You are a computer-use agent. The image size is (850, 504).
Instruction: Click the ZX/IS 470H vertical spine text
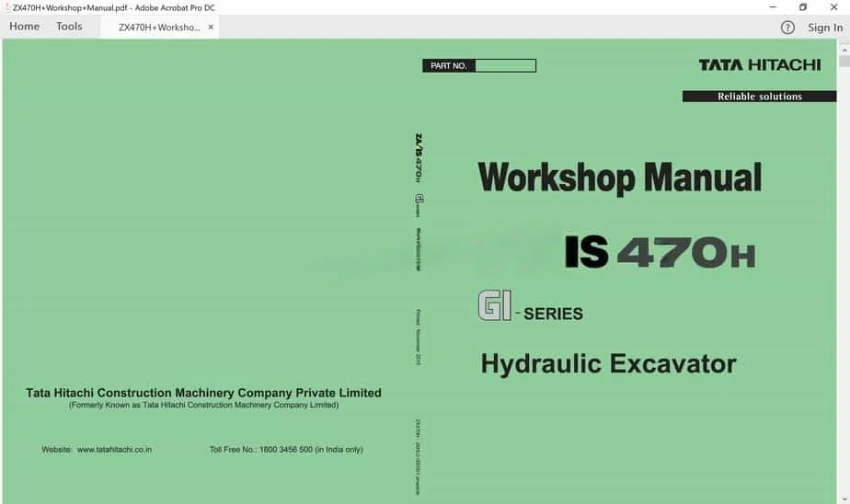click(419, 157)
